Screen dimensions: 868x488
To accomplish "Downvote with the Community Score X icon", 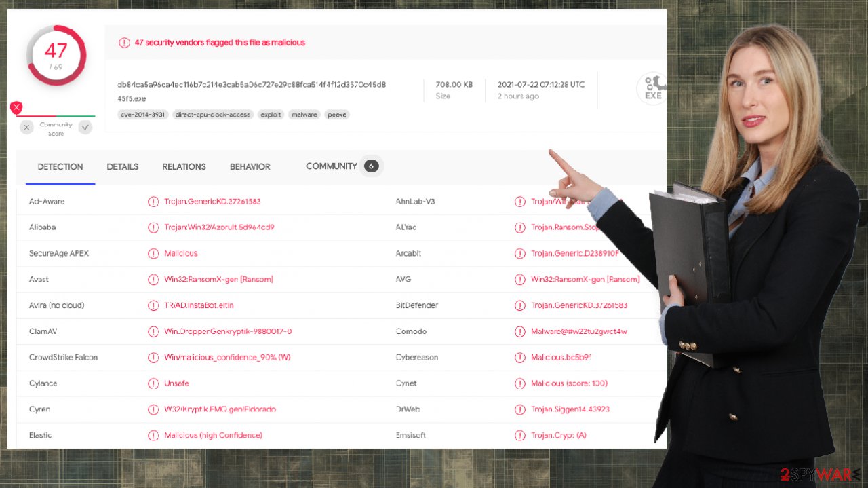I will pyautogui.click(x=26, y=127).
